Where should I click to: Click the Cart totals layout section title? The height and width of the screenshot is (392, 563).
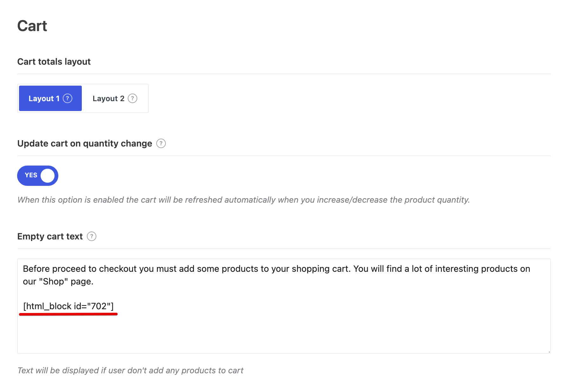pos(54,62)
